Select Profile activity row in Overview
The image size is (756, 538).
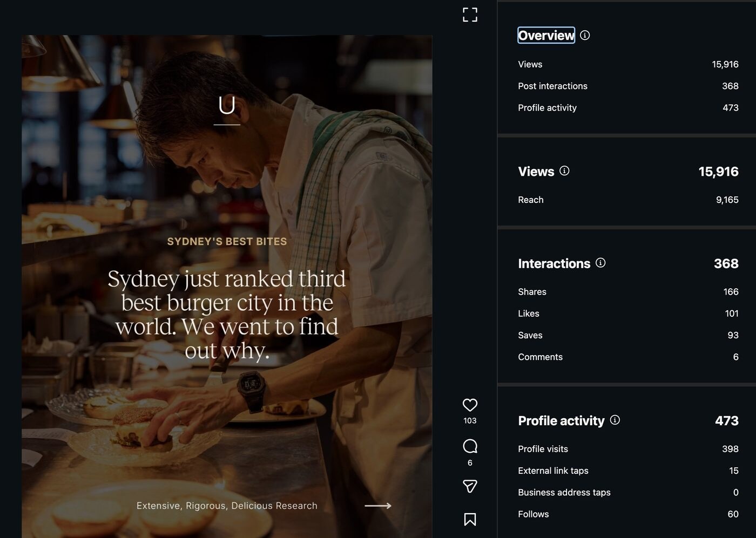628,107
